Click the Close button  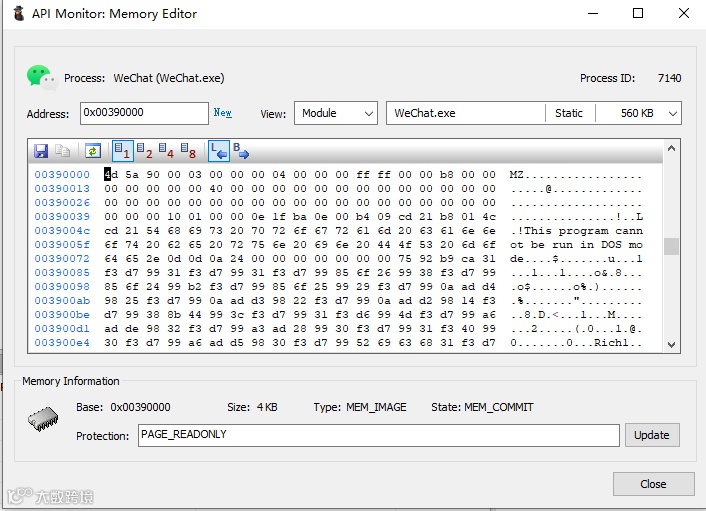pyautogui.click(x=653, y=484)
